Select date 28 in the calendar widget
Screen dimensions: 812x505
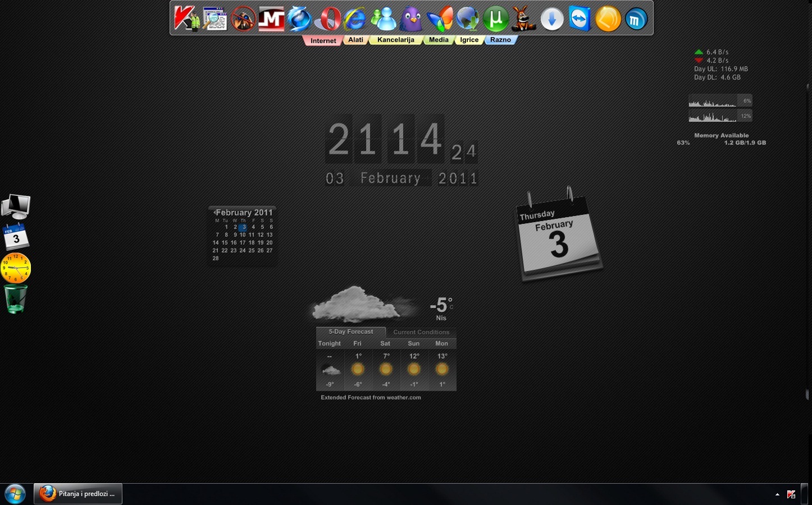[216, 258]
